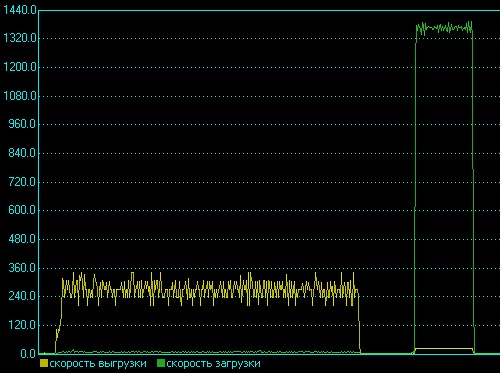Click the low yellow line beneath green spike
This screenshot has width=500, height=373.
click(444, 349)
